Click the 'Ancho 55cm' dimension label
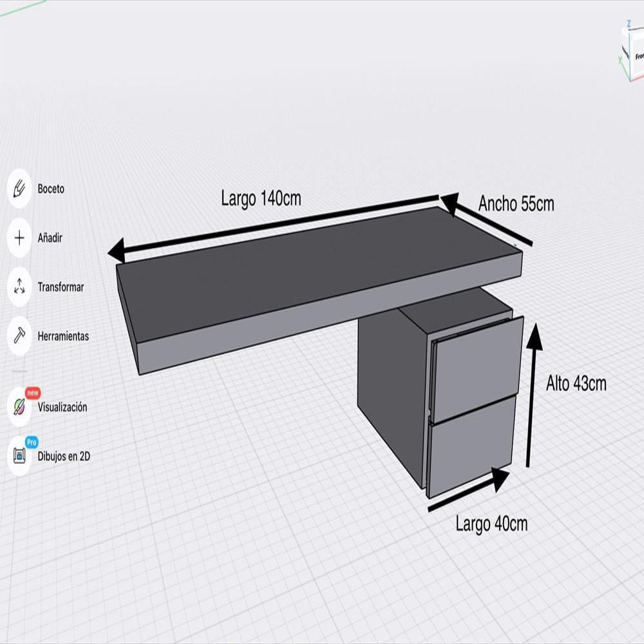This screenshot has height=644, width=644. pyautogui.click(x=516, y=204)
